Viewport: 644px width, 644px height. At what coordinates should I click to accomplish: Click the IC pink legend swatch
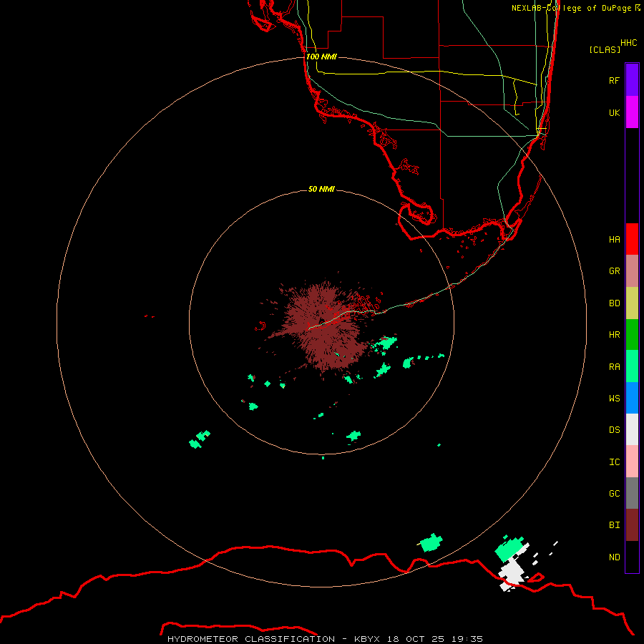click(x=632, y=462)
